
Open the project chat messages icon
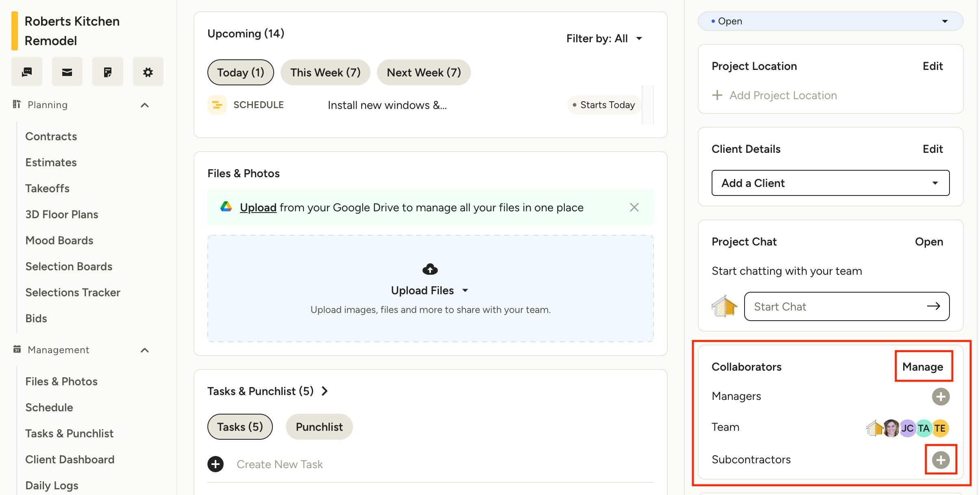coord(27,72)
